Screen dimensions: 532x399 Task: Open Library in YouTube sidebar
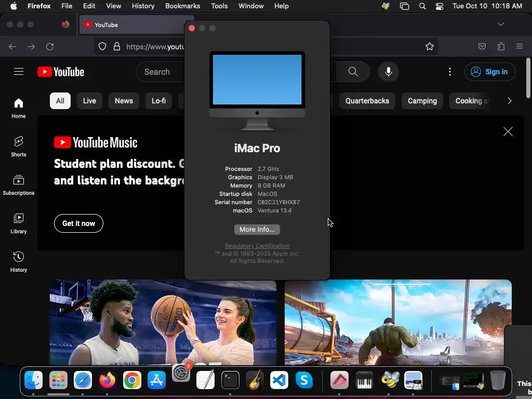[19, 223]
